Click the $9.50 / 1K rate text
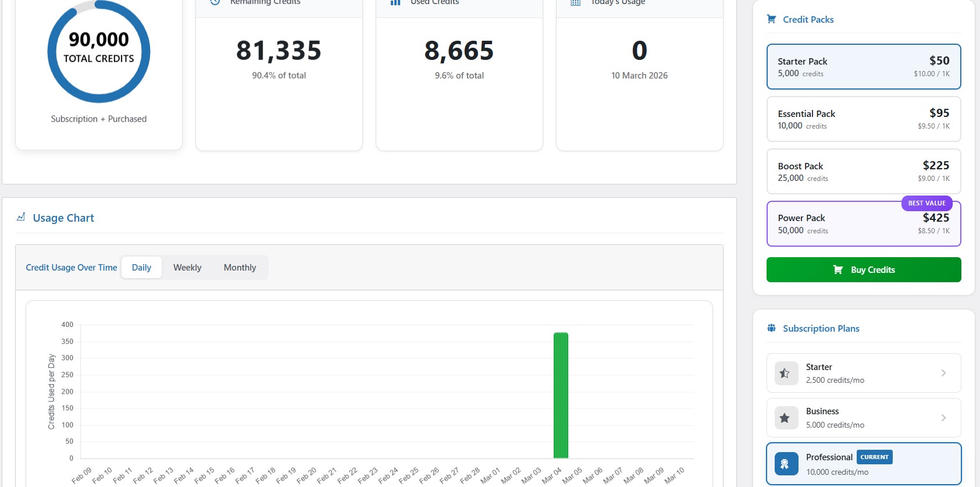Viewport: 980px width, 487px height. pos(933,126)
